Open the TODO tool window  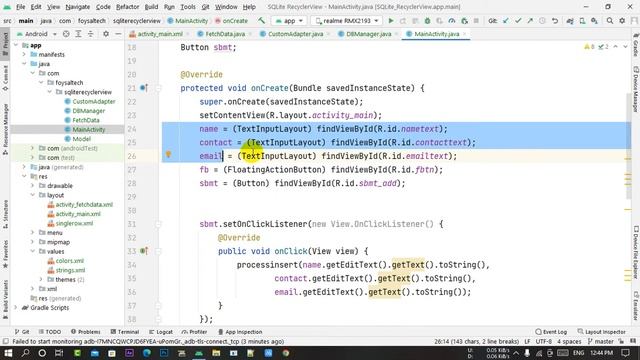tap(50, 332)
